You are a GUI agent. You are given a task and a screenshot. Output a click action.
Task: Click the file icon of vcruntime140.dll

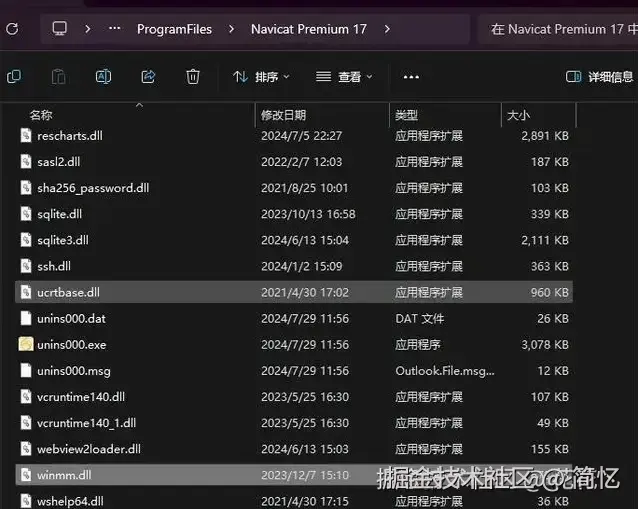[x=26, y=396]
